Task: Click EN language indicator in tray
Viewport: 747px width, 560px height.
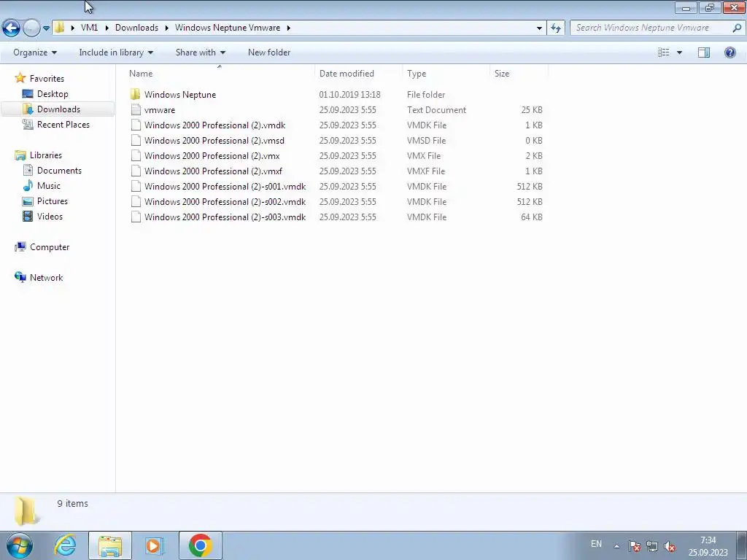Action: click(x=596, y=544)
